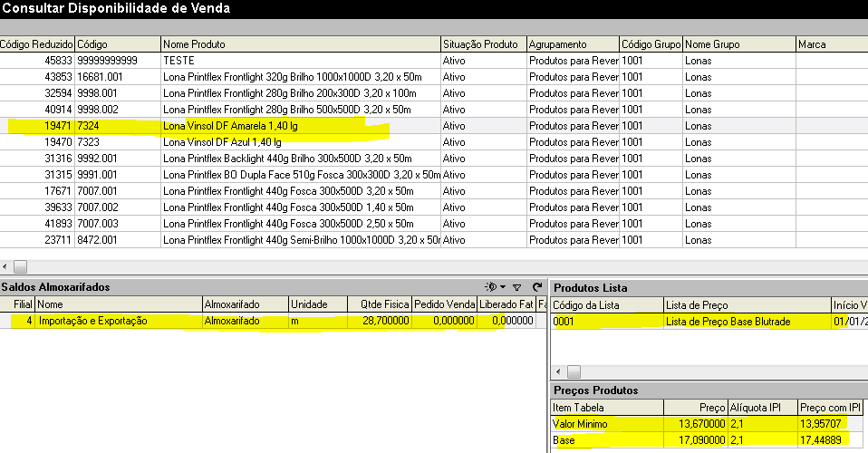Select the Base price row
The width and height of the screenshot is (868, 453).
click(707, 440)
